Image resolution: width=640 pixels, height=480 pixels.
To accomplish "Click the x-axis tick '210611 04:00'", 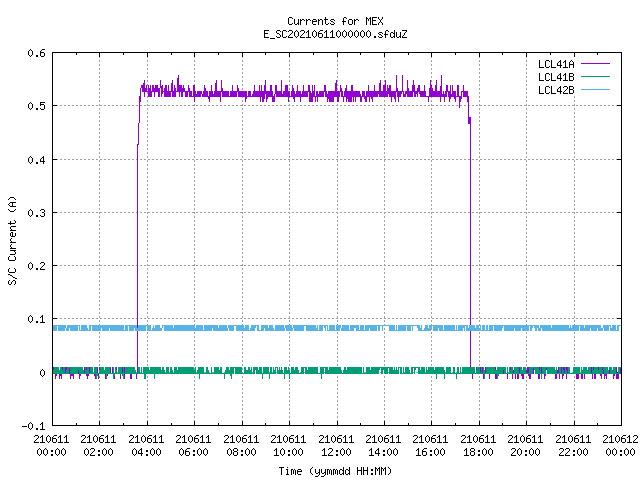I will pos(146,446).
